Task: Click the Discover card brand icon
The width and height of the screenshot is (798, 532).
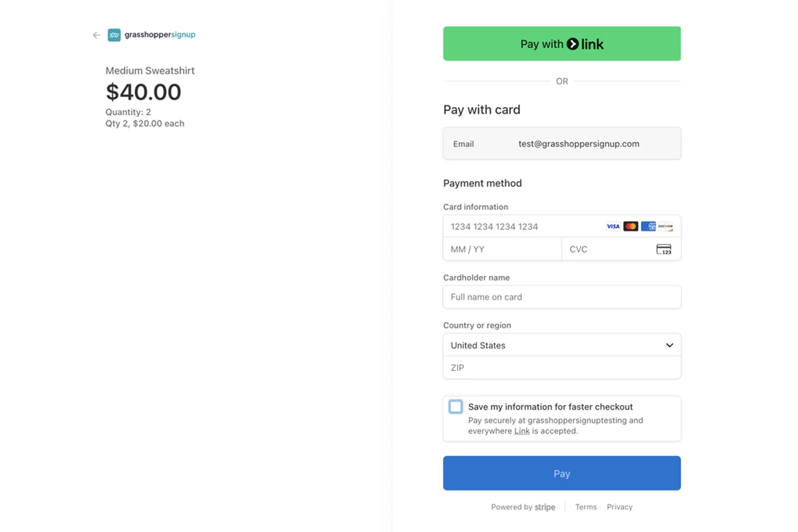Action: point(666,226)
